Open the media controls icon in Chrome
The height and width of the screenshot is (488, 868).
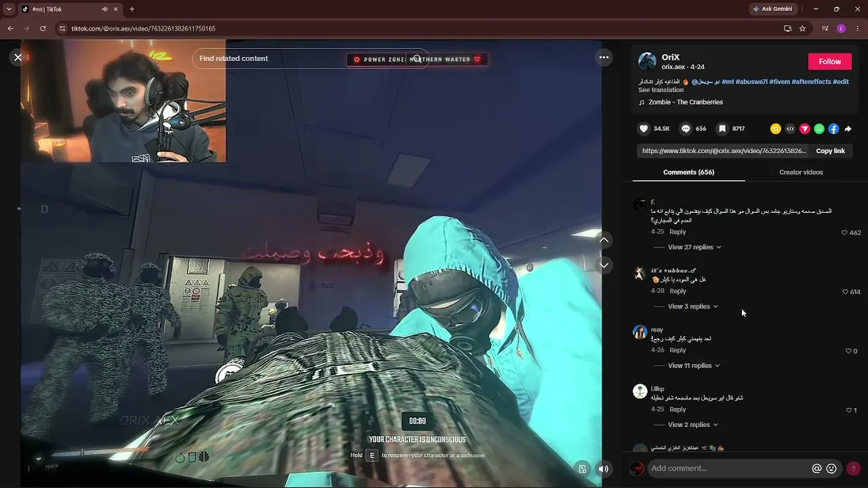click(825, 28)
